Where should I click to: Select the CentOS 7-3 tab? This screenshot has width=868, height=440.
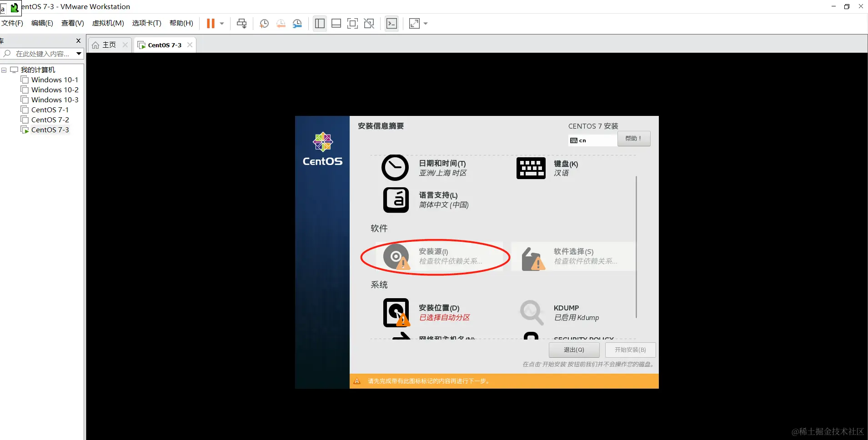pos(164,45)
